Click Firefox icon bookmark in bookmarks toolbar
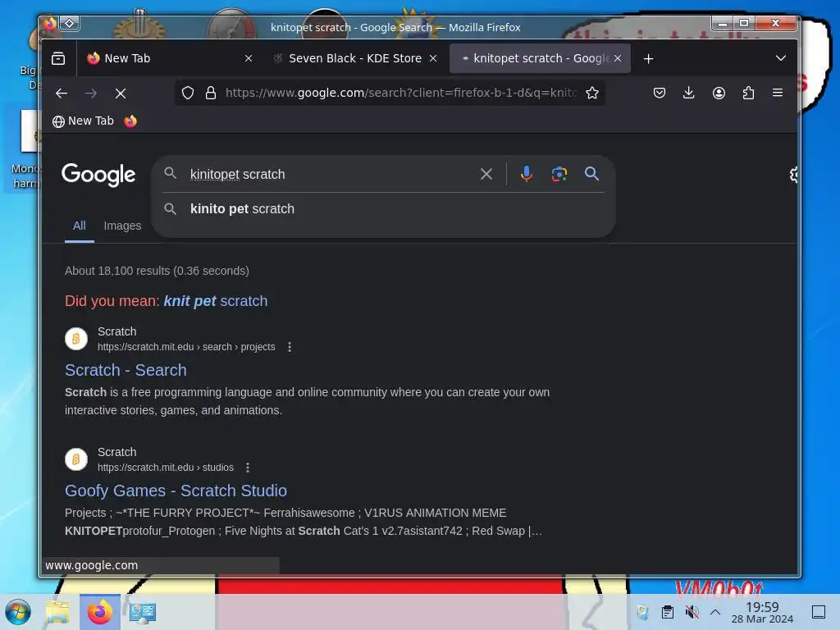This screenshot has height=630, width=840. 130,121
